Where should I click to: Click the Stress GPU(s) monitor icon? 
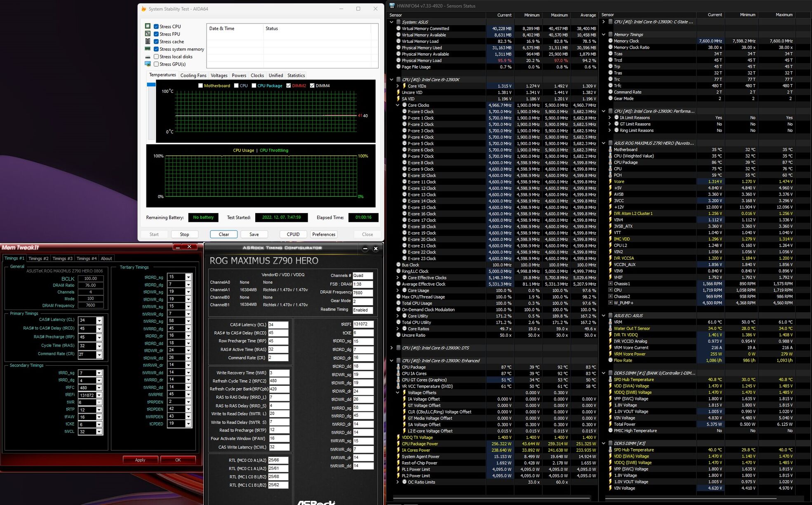[x=148, y=64]
